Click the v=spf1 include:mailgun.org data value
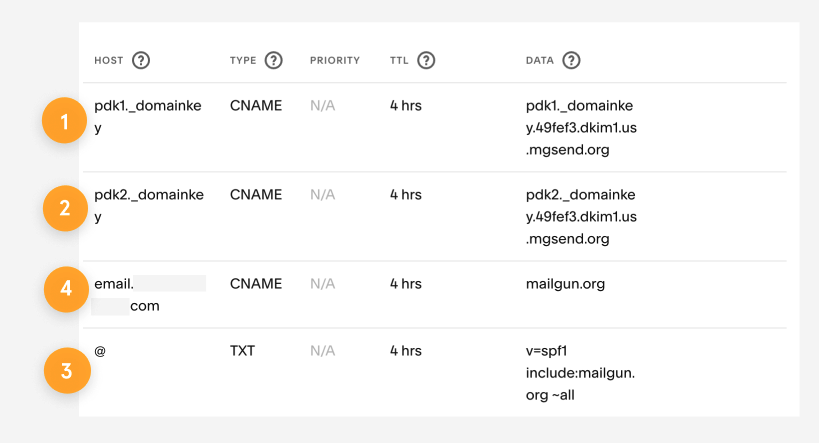 click(580, 373)
